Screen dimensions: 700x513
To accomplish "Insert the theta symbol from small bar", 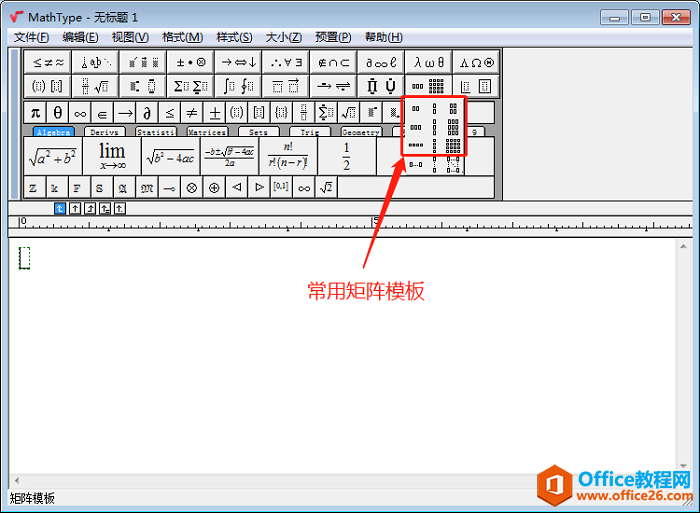I will point(58,113).
